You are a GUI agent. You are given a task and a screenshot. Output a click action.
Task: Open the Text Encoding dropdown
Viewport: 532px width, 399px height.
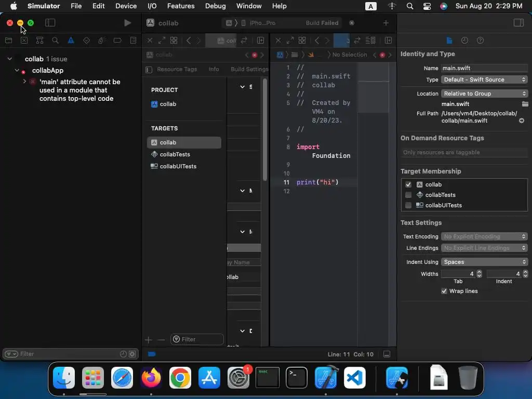click(x=485, y=236)
